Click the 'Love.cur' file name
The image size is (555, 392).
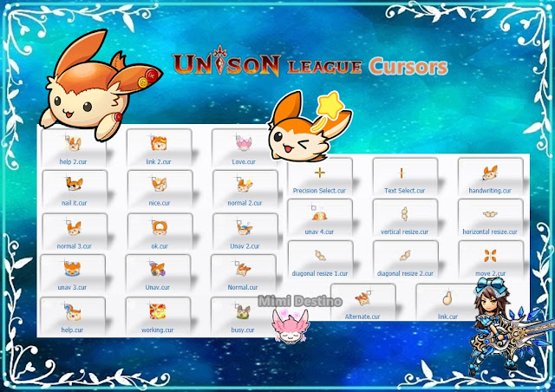[x=244, y=162]
